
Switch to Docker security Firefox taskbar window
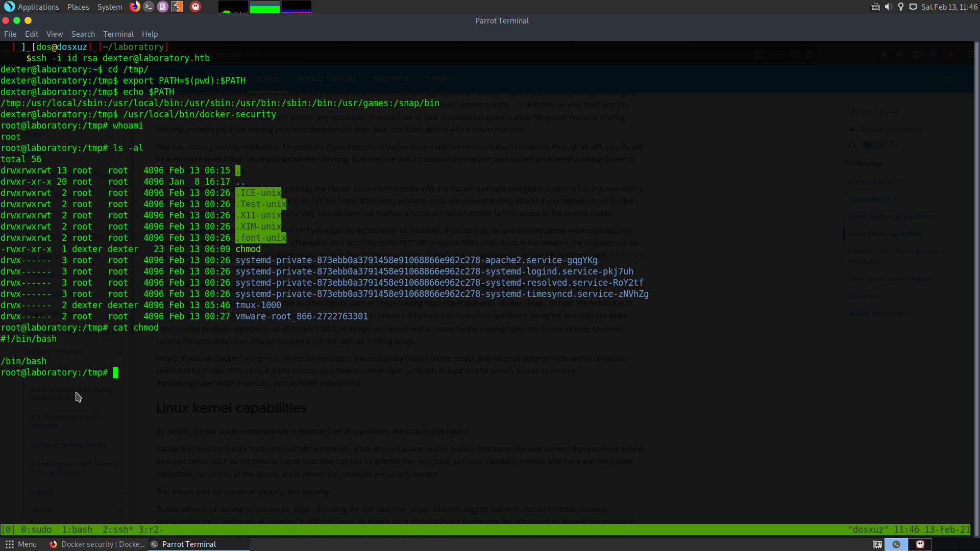[x=97, y=544]
